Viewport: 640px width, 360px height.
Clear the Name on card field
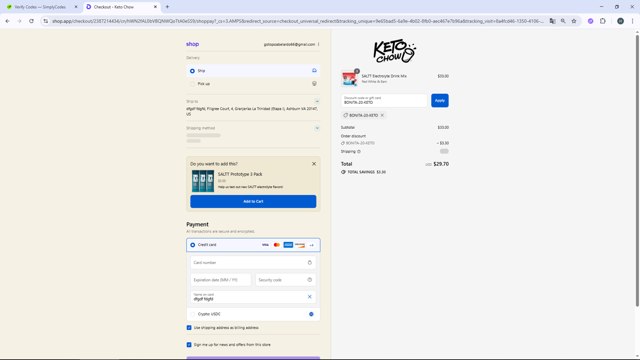(309, 297)
